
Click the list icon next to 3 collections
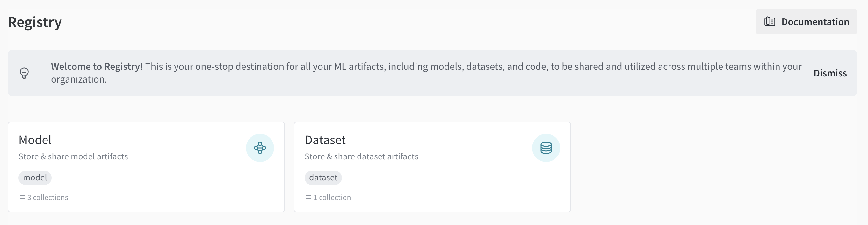tap(22, 198)
